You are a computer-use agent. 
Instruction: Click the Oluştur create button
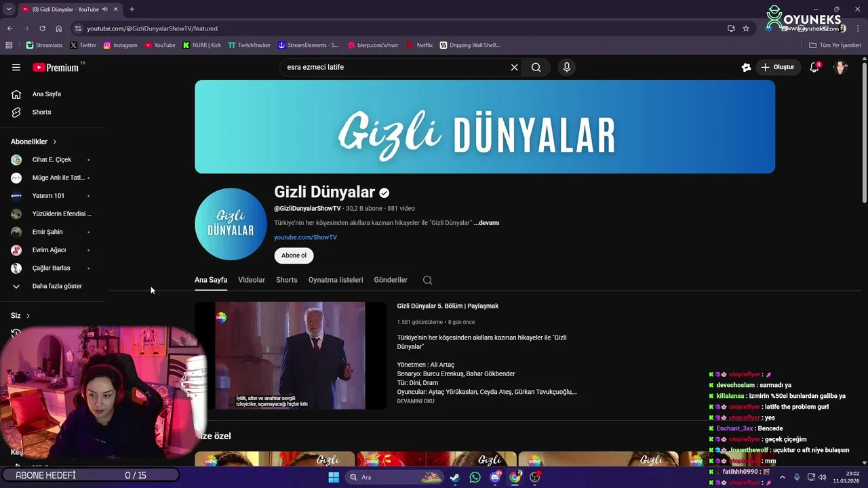point(777,67)
